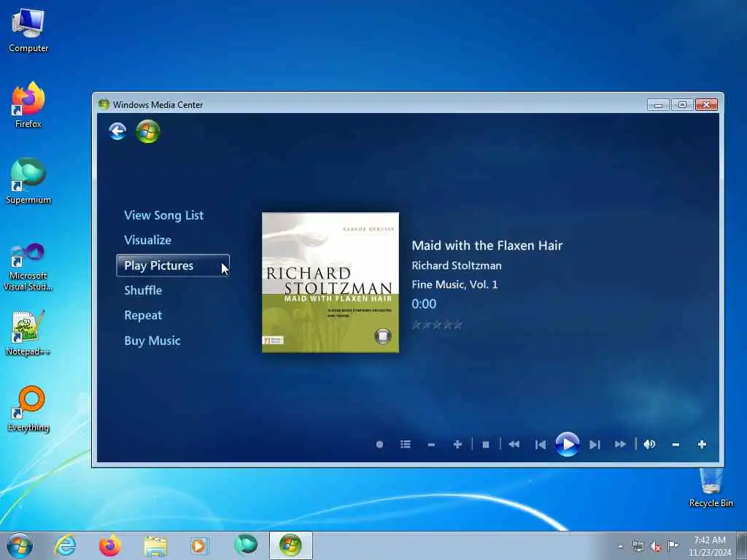Click the record button in transport controls
Screen dimensions: 747x560
pos(379,444)
